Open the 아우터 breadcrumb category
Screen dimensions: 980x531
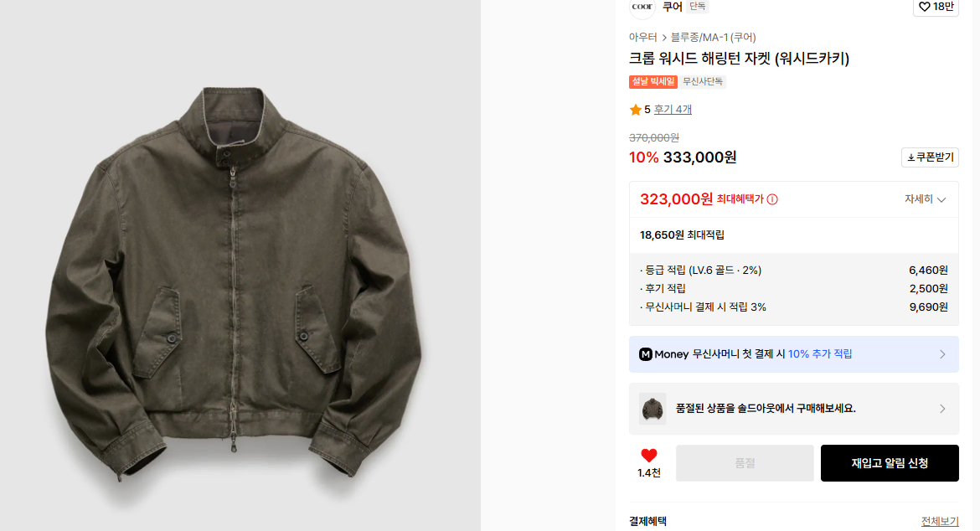tap(642, 38)
